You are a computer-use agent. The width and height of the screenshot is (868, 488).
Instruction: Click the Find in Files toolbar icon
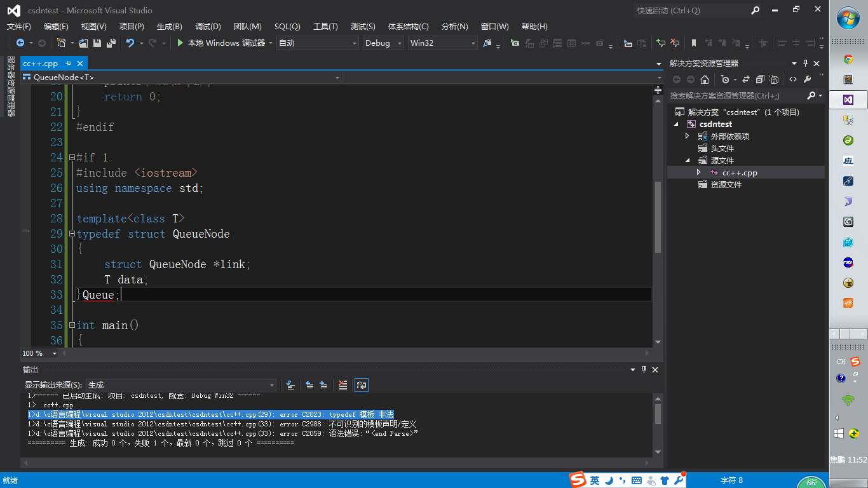coord(487,43)
